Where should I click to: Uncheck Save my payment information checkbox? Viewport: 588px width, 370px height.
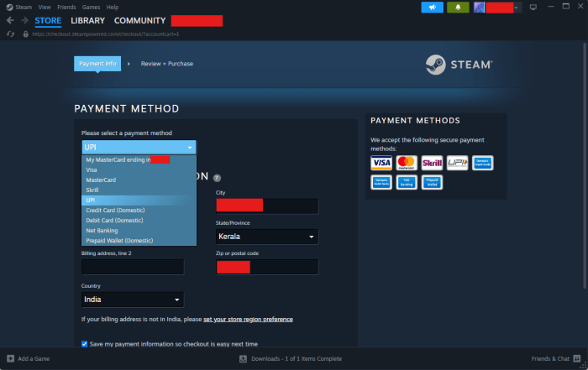coord(84,344)
